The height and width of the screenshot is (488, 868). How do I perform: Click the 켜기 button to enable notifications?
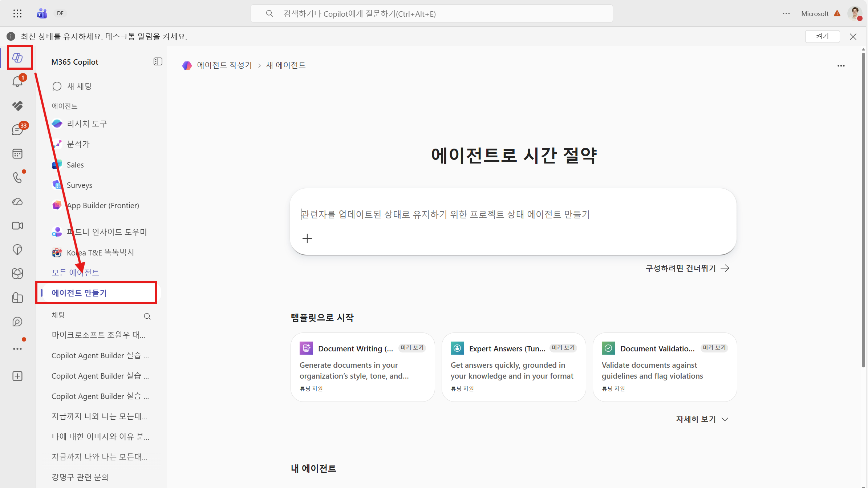(x=822, y=36)
